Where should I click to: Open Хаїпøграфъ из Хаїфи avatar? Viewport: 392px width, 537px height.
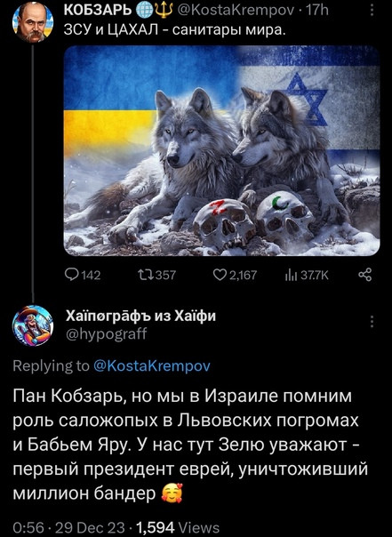[x=33, y=325]
